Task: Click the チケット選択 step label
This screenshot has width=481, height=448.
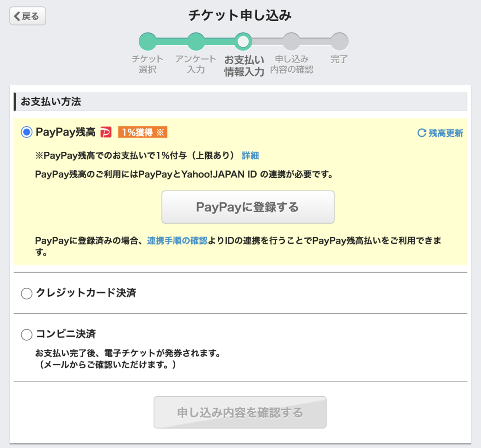Action: 148,64
